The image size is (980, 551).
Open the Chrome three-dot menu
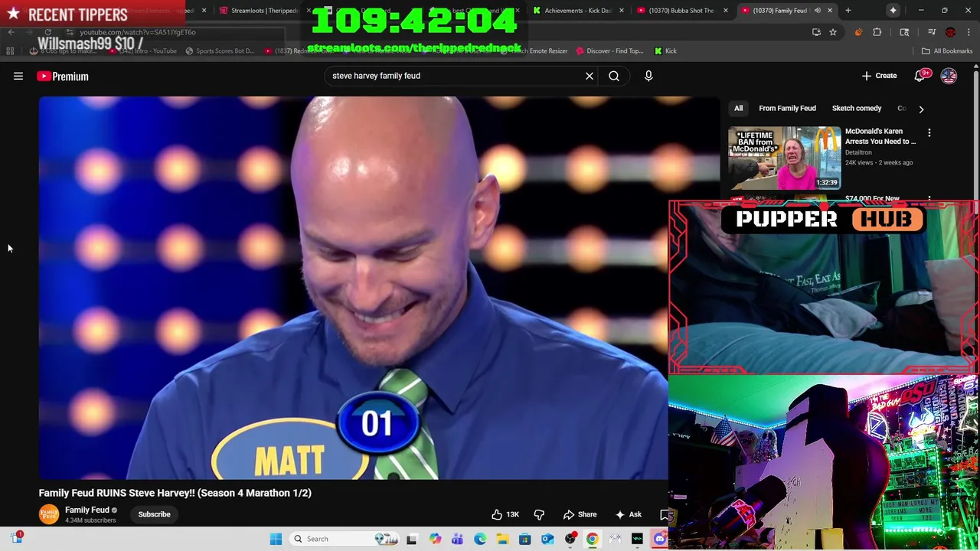click(x=969, y=32)
